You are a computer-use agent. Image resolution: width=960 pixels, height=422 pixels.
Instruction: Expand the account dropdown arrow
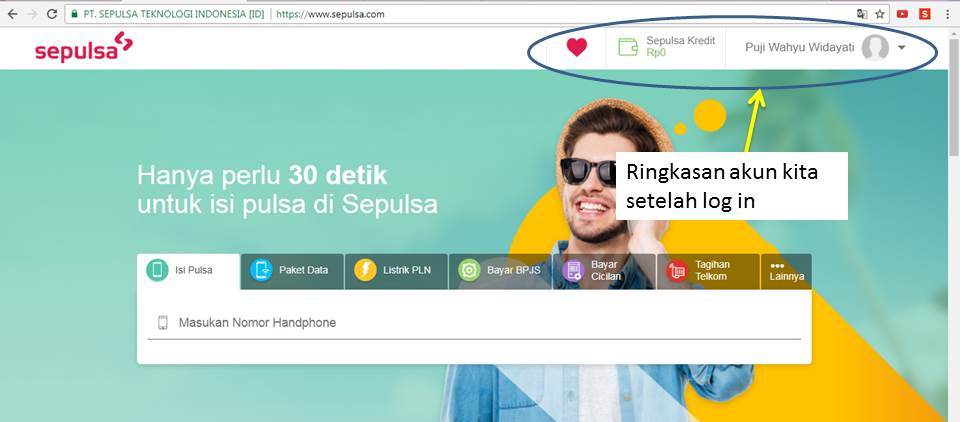[901, 47]
